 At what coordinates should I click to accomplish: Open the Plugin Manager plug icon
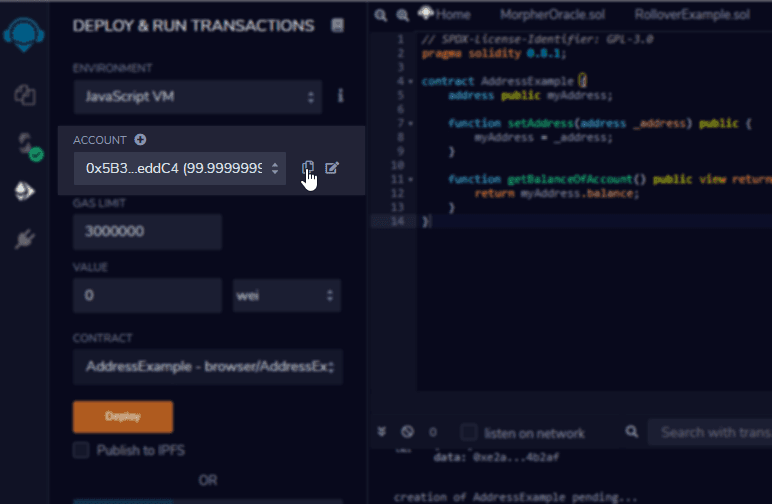pyautogui.click(x=25, y=239)
